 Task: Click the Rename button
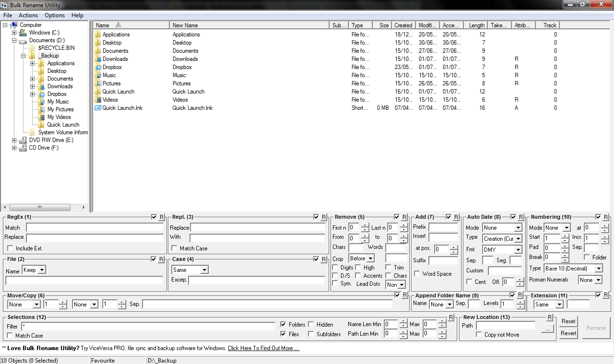tap(596, 328)
